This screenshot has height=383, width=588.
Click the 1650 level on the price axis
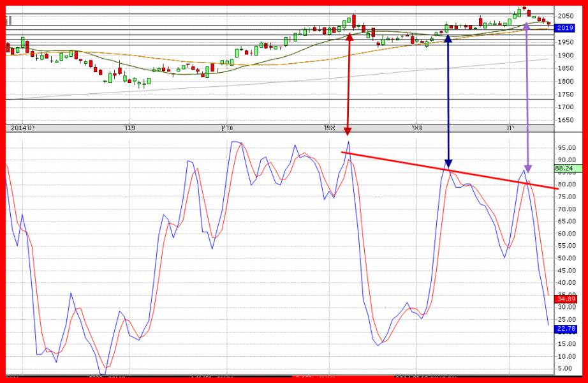click(x=566, y=120)
